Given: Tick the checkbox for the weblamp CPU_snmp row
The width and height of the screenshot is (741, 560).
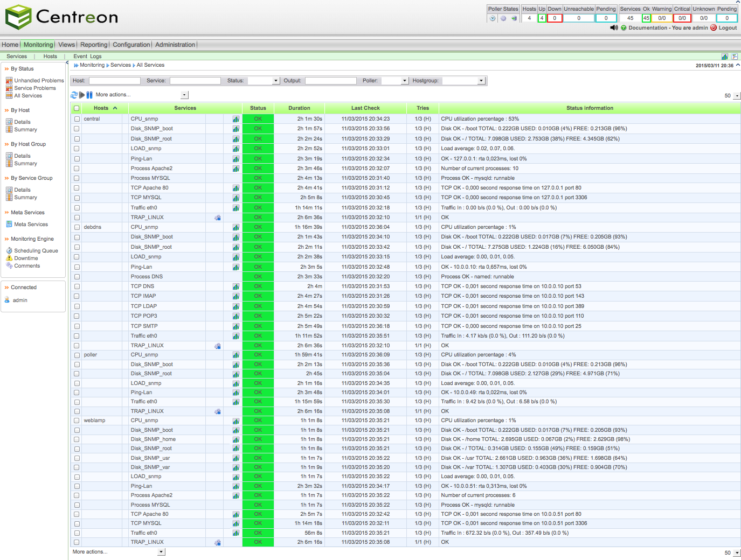Looking at the screenshot, I should click(x=77, y=421).
